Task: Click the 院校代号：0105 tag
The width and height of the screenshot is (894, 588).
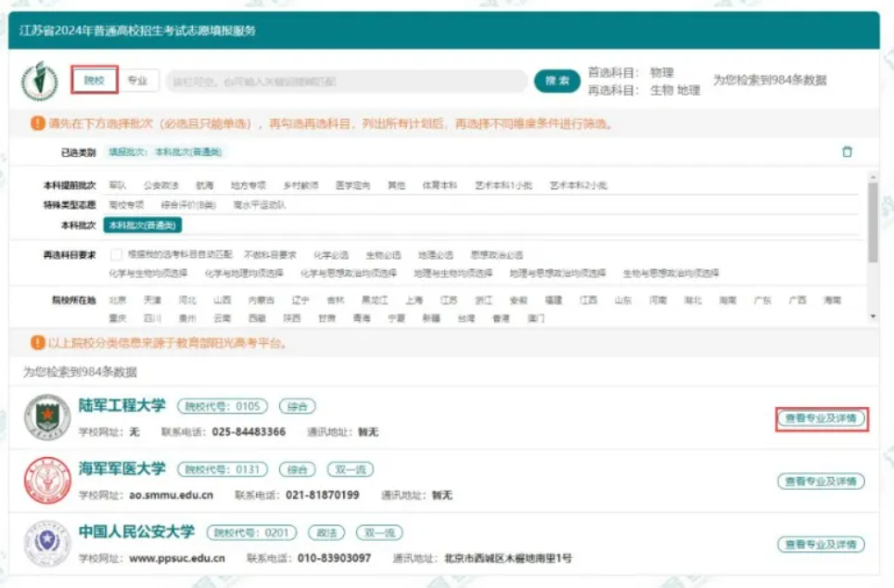Action: 223,406
